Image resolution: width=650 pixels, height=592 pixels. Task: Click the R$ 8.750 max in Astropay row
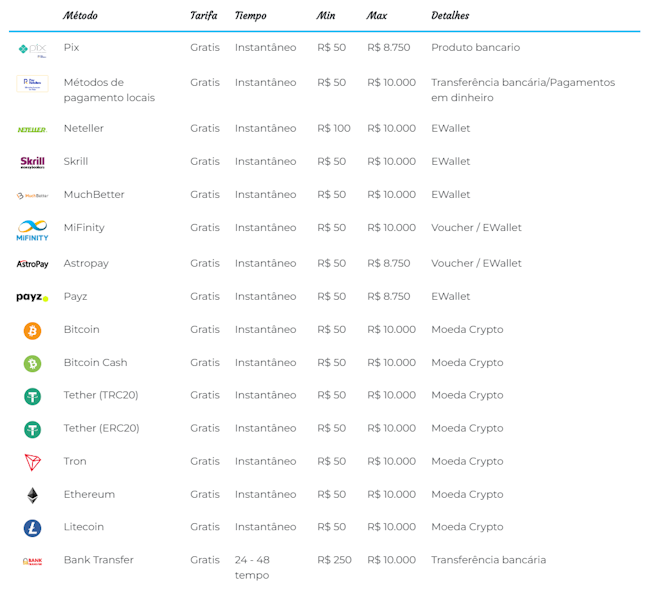tap(388, 263)
